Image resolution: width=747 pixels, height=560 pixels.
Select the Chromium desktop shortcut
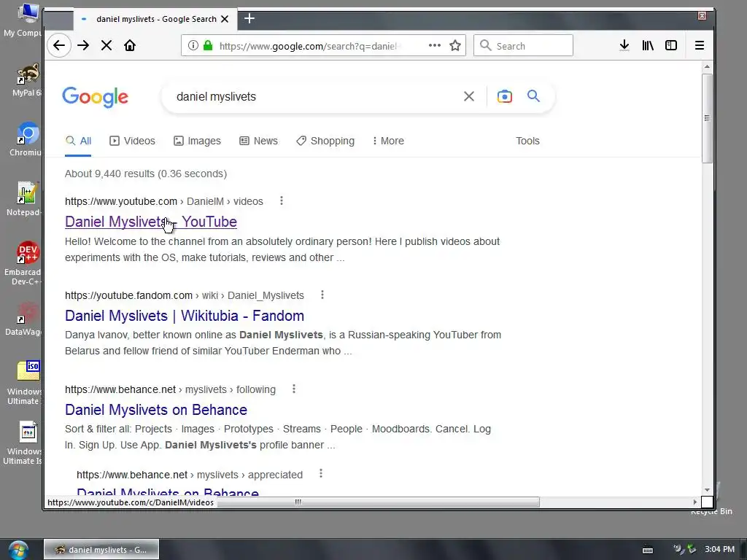point(26,139)
